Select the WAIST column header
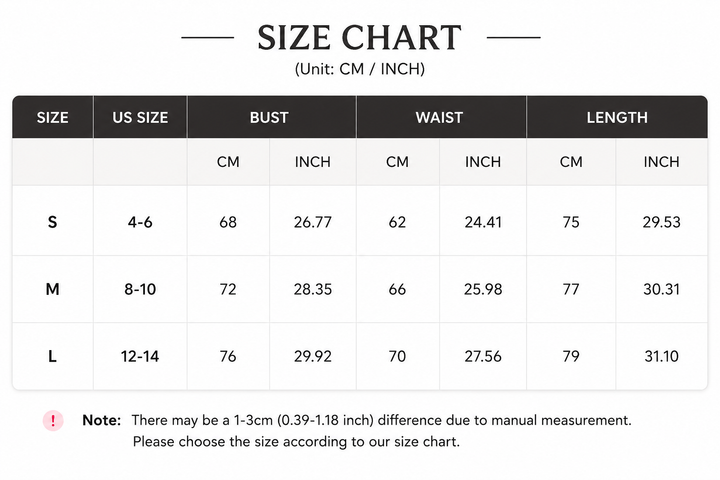720x480 pixels. click(x=441, y=118)
